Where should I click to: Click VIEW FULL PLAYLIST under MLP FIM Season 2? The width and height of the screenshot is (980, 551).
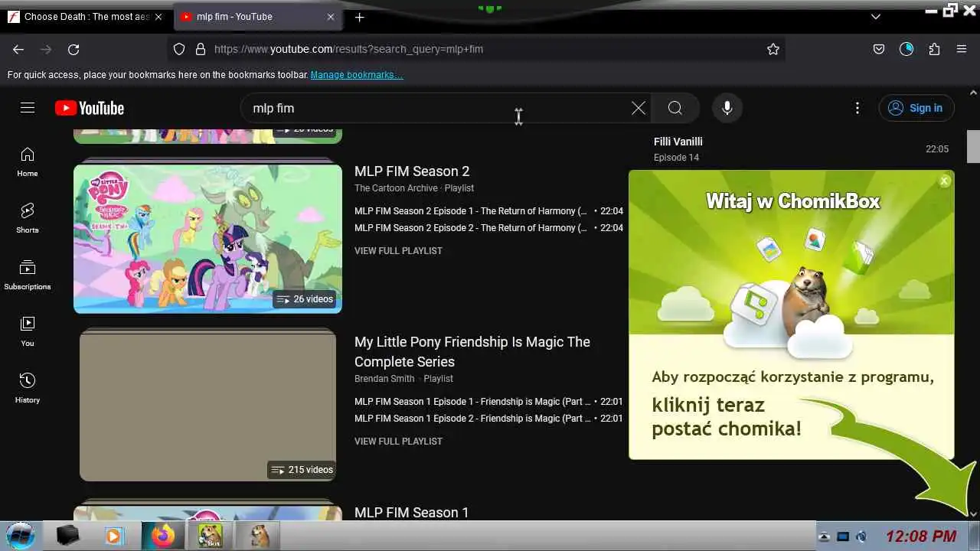tap(398, 251)
